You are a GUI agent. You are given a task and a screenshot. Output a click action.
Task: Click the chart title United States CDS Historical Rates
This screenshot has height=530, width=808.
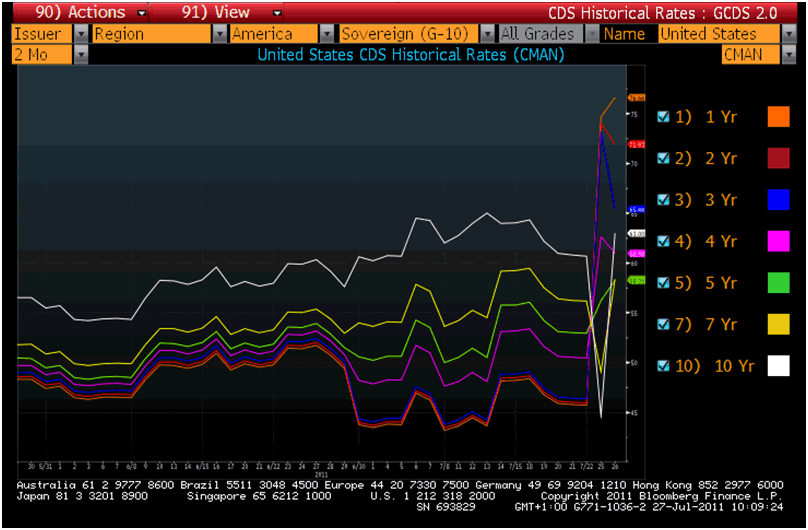(x=411, y=55)
